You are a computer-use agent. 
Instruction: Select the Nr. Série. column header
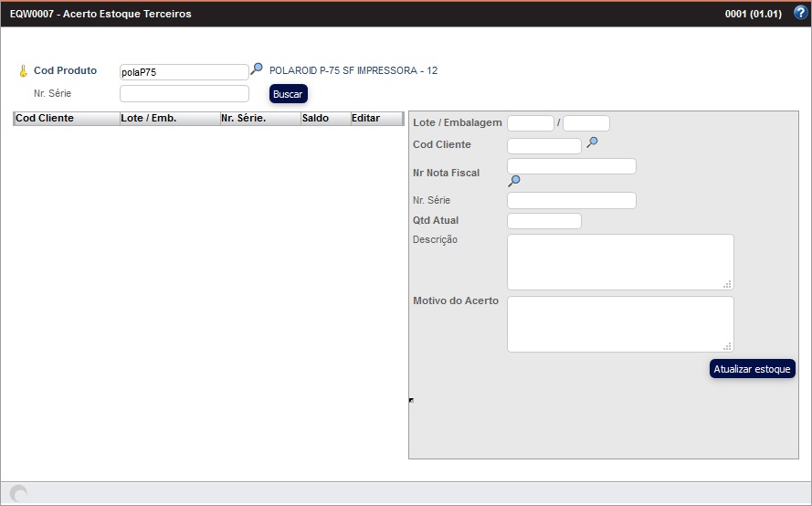coord(259,119)
